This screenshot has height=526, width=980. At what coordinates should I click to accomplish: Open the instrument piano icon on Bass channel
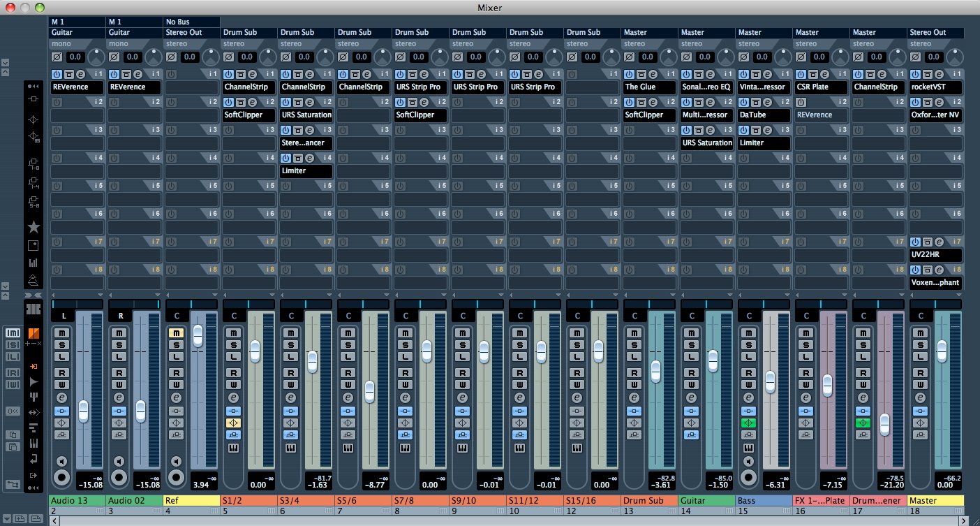coord(748,448)
